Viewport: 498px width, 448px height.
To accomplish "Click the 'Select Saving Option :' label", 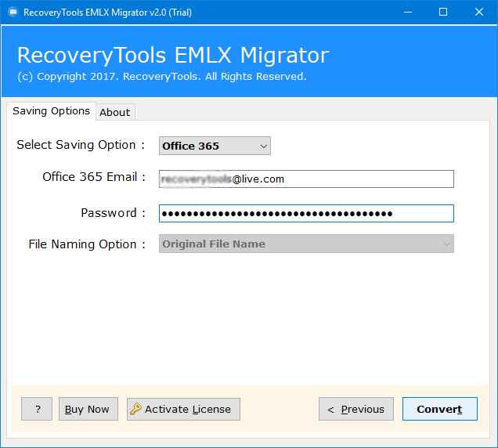I will 81,145.
